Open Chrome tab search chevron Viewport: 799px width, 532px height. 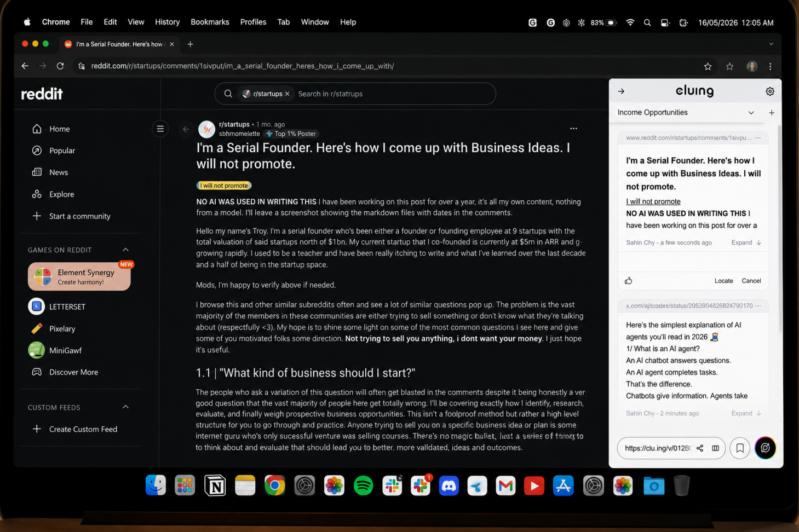click(x=771, y=44)
